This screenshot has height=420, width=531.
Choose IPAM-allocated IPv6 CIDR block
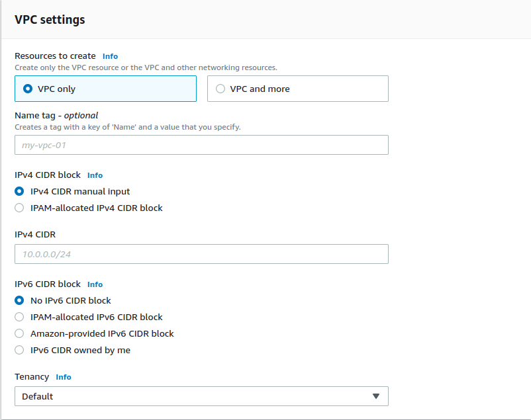click(19, 317)
